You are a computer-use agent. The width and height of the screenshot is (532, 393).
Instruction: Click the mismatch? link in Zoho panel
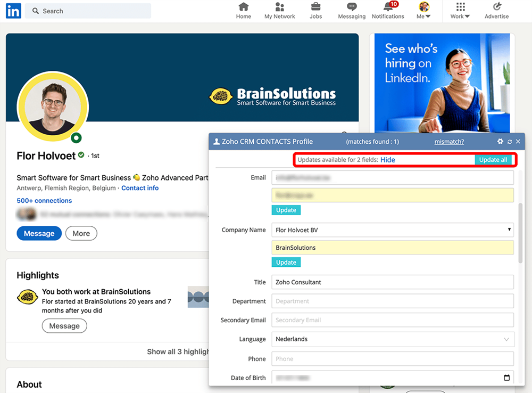tap(449, 142)
